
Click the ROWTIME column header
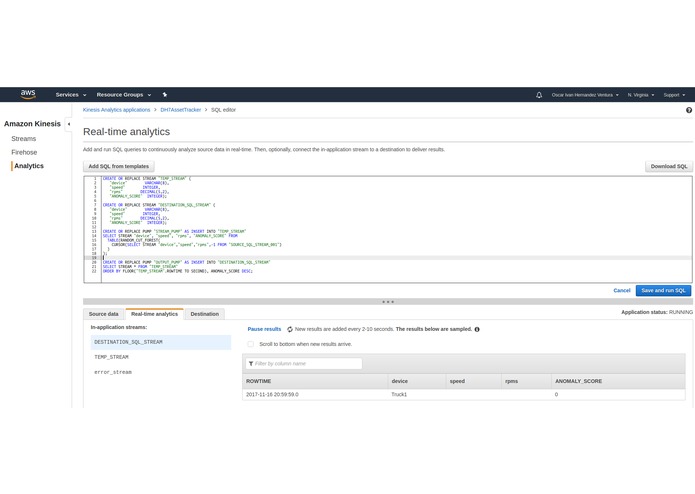[x=315, y=381]
